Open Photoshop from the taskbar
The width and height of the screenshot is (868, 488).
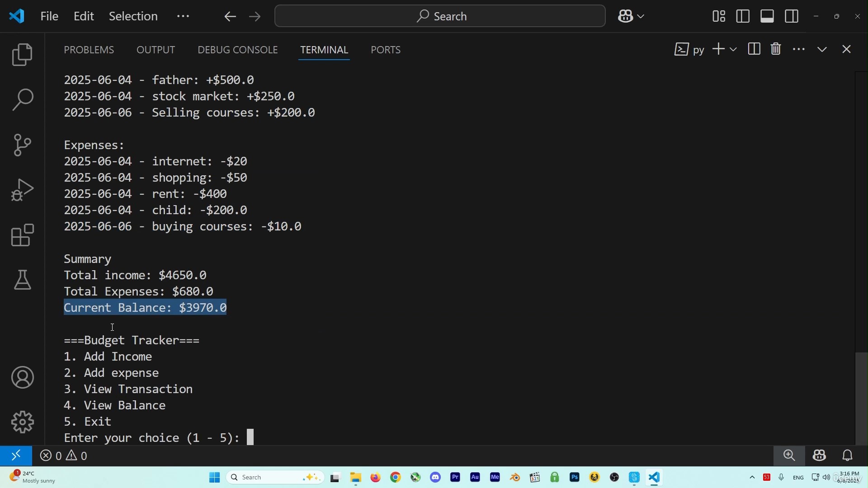(575, 477)
